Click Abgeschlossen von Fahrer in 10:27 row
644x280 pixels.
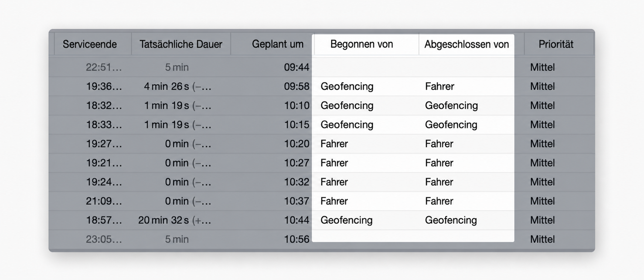pos(439,163)
